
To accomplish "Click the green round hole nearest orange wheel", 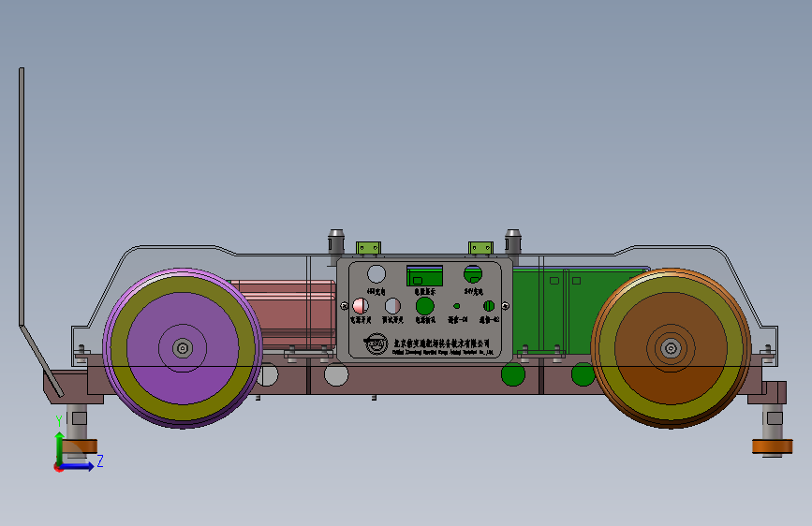I will click(x=583, y=374).
